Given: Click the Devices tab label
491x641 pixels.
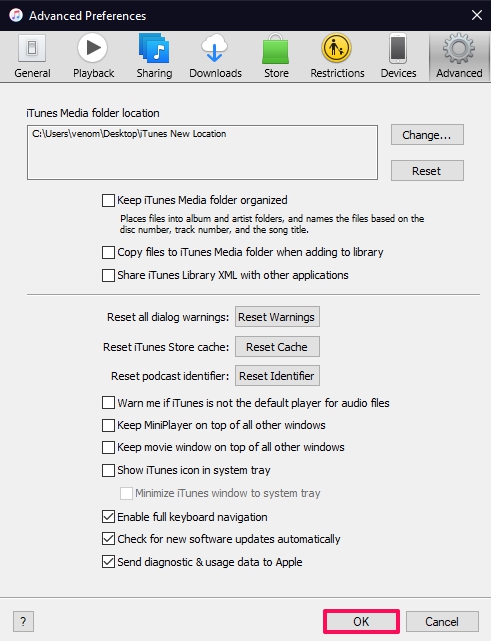Looking at the screenshot, I should [398, 73].
